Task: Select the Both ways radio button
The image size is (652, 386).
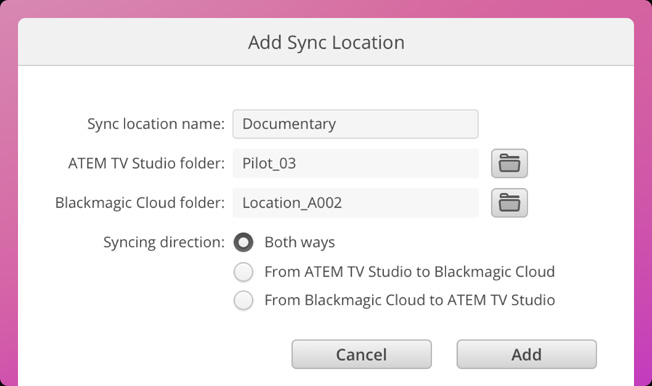Action: coord(243,242)
